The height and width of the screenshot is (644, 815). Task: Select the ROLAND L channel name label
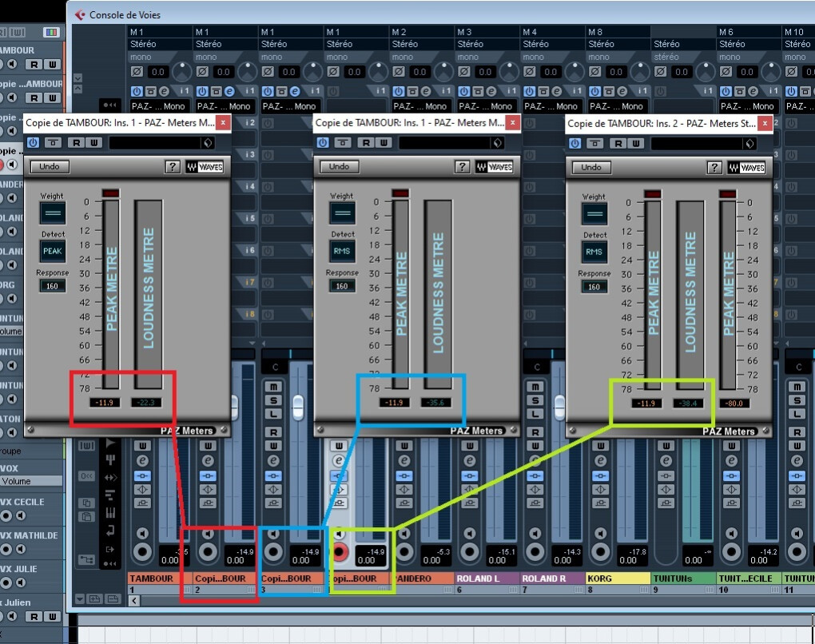(x=487, y=578)
